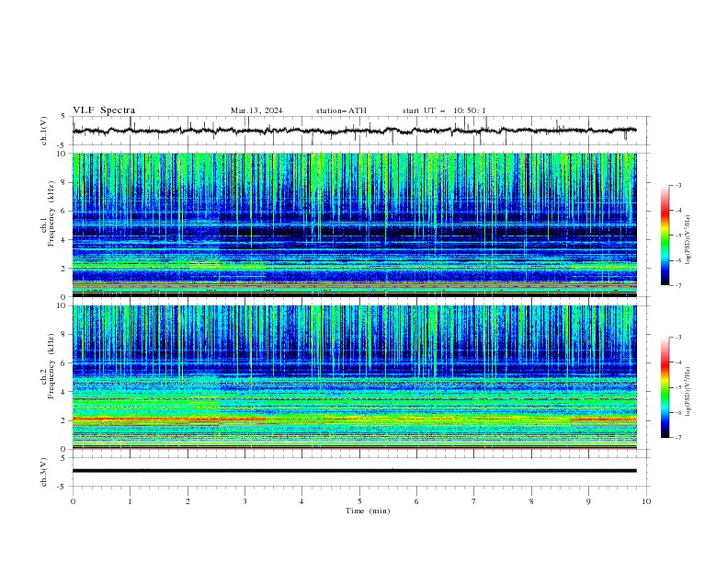Click the date 'Mar.13, 2024'
The image size is (728, 563).
[x=256, y=110]
